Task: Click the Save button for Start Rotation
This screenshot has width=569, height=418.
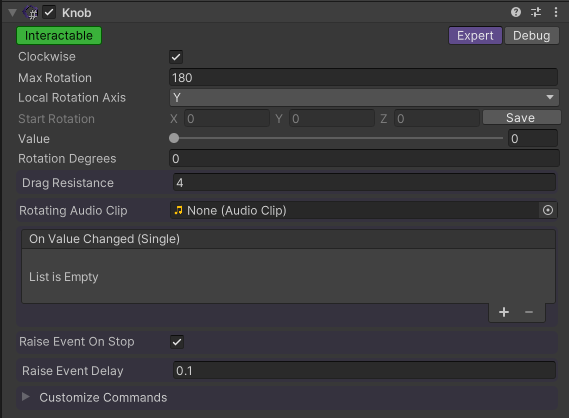Action: (x=521, y=118)
